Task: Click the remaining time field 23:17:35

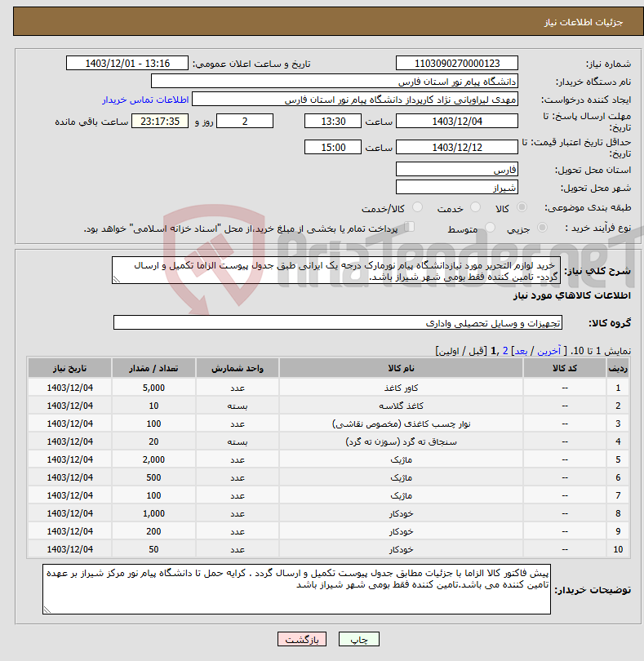Action: (160, 121)
